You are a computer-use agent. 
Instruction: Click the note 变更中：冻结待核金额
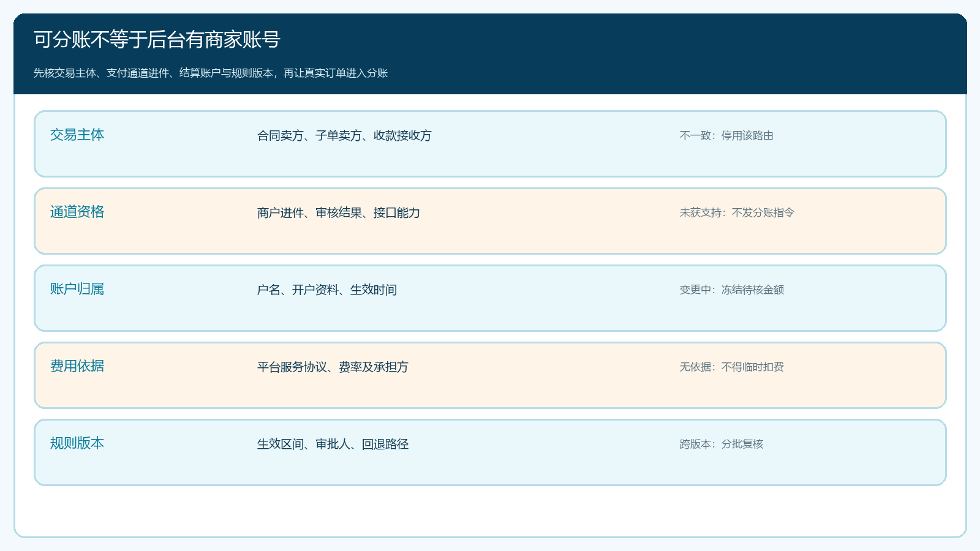click(732, 290)
